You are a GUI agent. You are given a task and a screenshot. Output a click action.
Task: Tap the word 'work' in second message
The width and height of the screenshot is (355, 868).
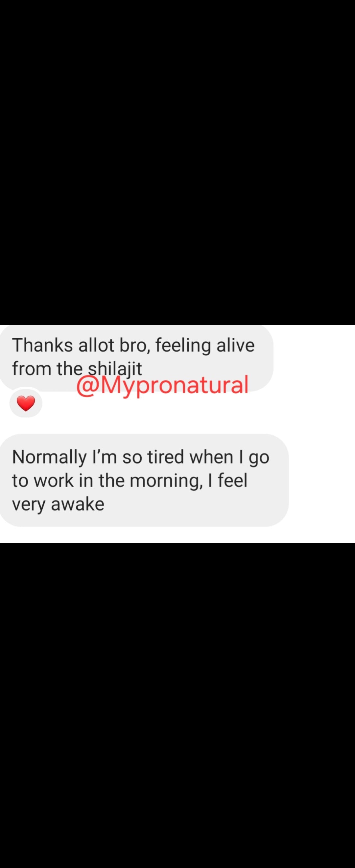click(x=54, y=480)
